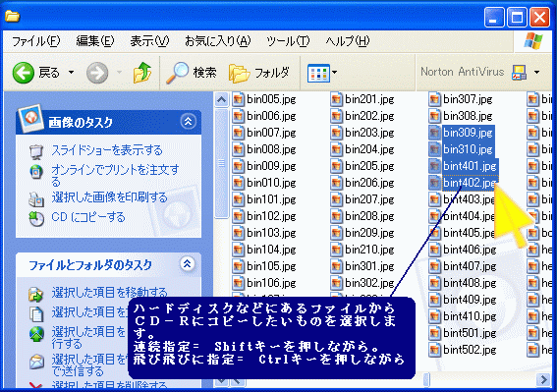Open the ファイル(F) menu
Image resolution: width=557 pixels, height=392 pixels.
click(36, 41)
